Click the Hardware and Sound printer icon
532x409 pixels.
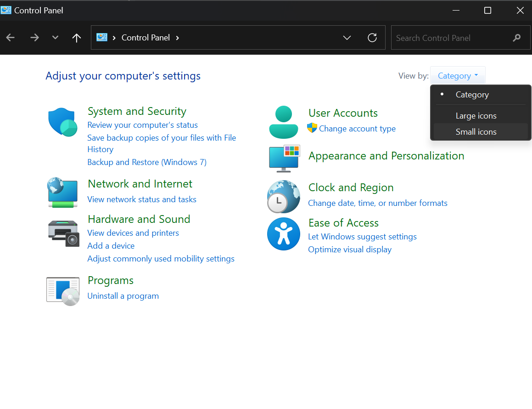63,233
